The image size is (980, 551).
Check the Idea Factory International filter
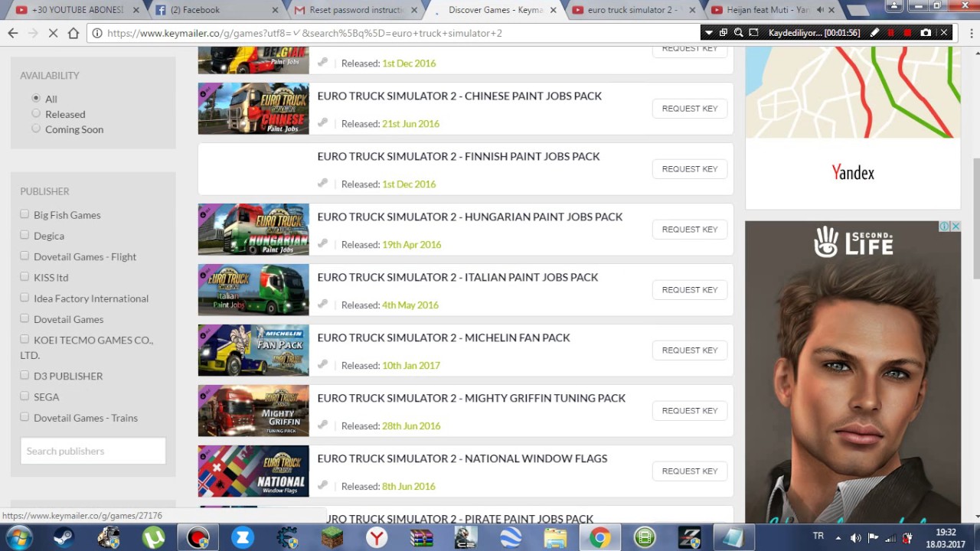coord(24,298)
